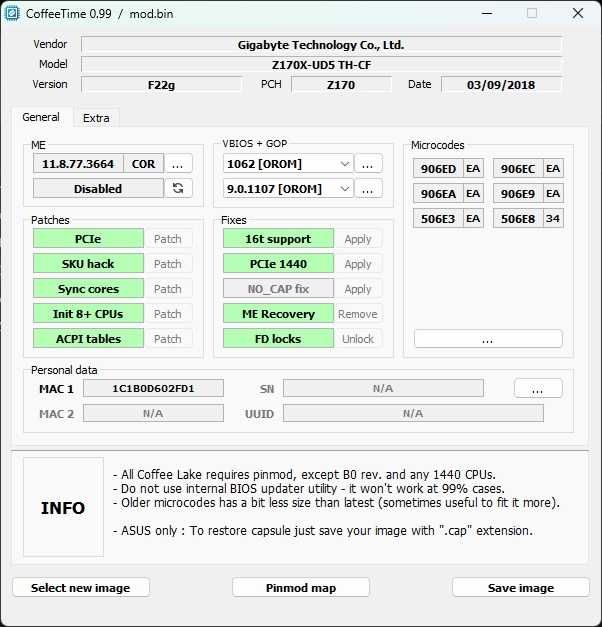This screenshot has width=602, height=627.
Task: Click Select new image button
Action: (x=81, y=587)
